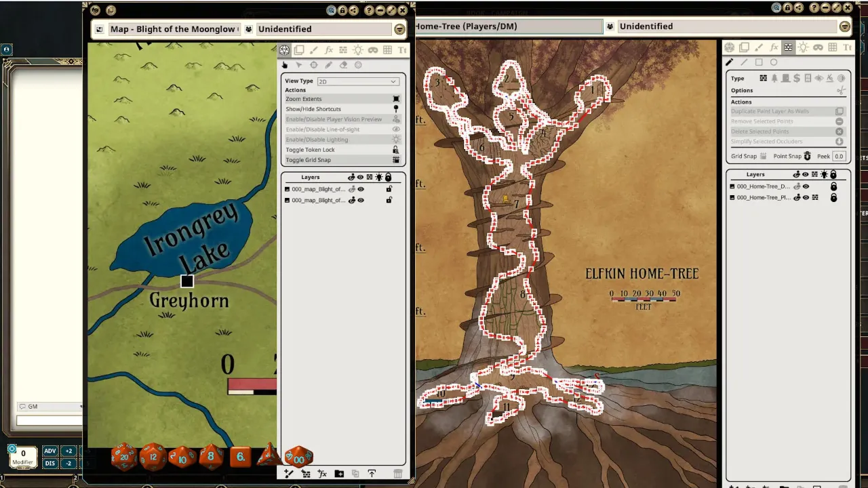Screen dimensions: 868x488
Task: Open the mask tab in Home-Tree window
Action: pyautogui.click(x=818, y=47)
